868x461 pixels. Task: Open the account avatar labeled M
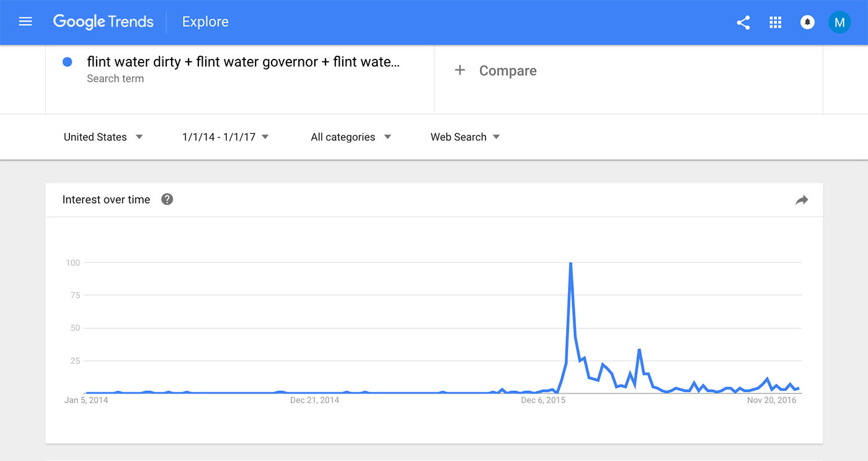(x=839, y=23)
